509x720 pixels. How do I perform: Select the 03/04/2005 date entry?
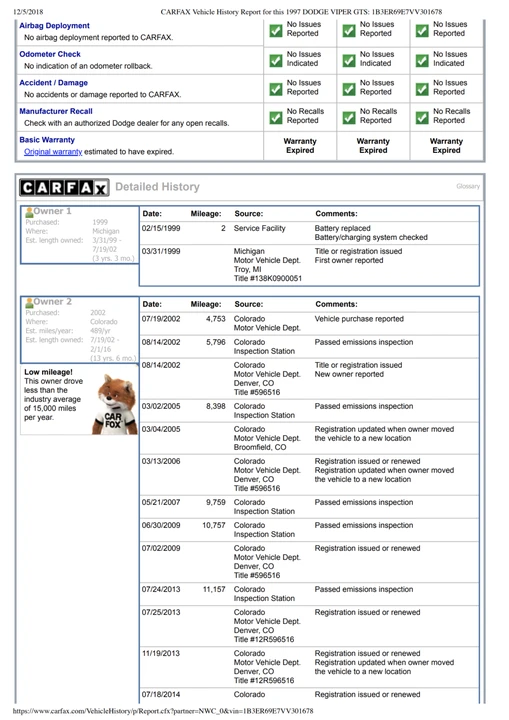click(x=161, y=429)
